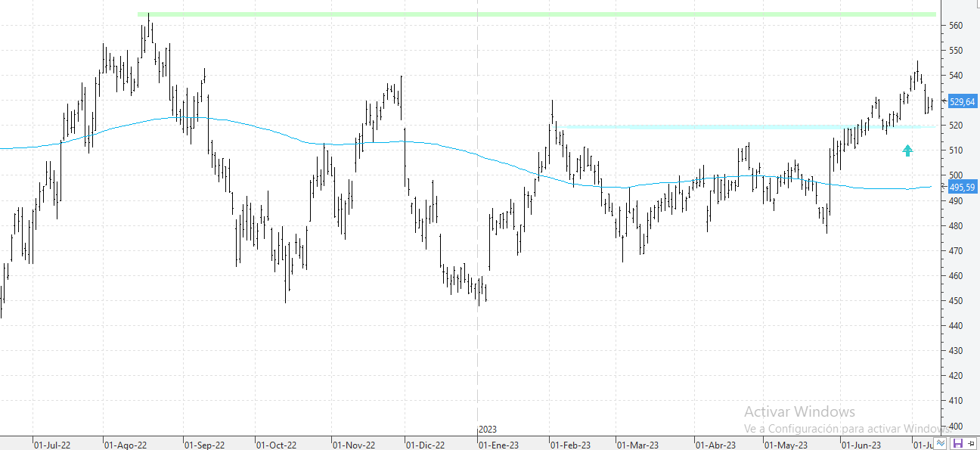
Task: Click the 01-Abr-23 date label
Action: click(715, 445)
